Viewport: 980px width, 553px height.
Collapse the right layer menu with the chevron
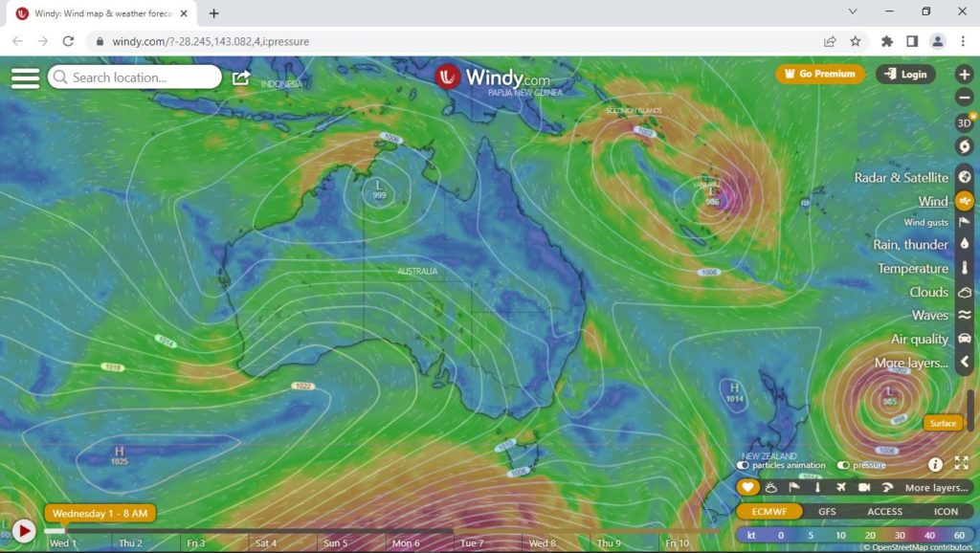[x=965, y=363]
